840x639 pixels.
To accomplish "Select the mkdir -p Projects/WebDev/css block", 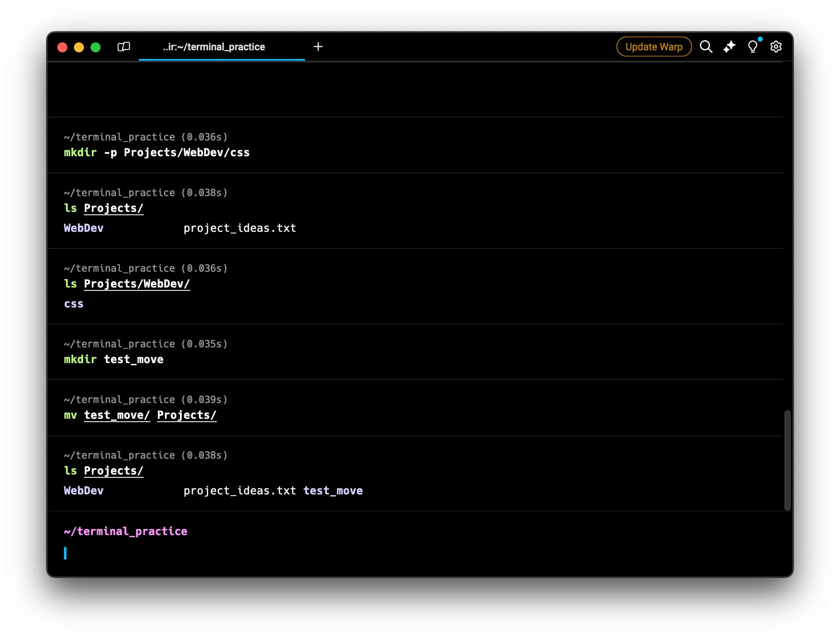I will coord(157,152).
